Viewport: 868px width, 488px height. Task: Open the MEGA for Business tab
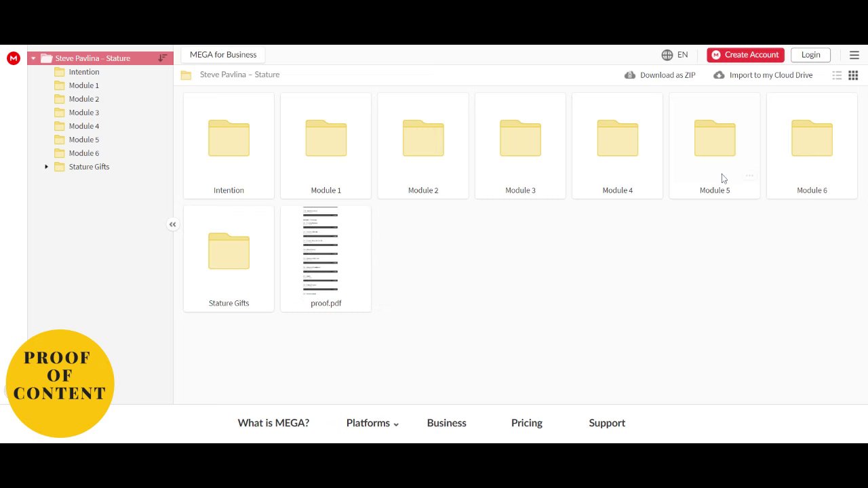pos(223,55)
